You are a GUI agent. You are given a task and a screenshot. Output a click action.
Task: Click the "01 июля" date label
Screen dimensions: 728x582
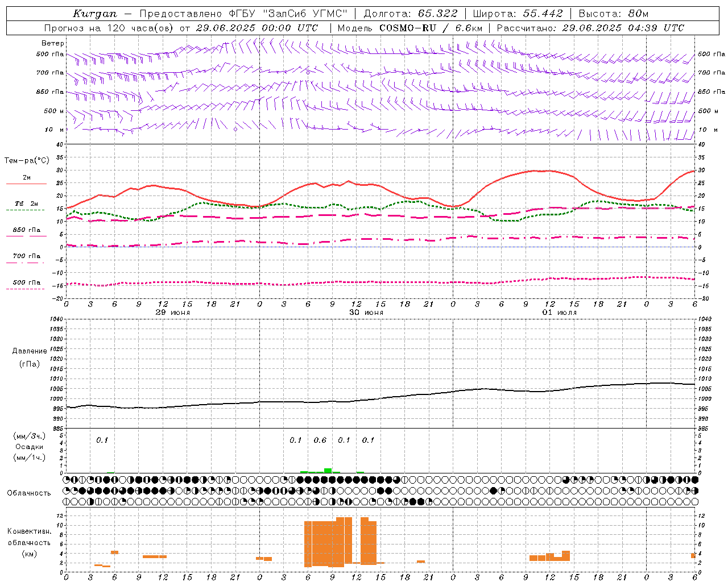(x=560, y=313)
